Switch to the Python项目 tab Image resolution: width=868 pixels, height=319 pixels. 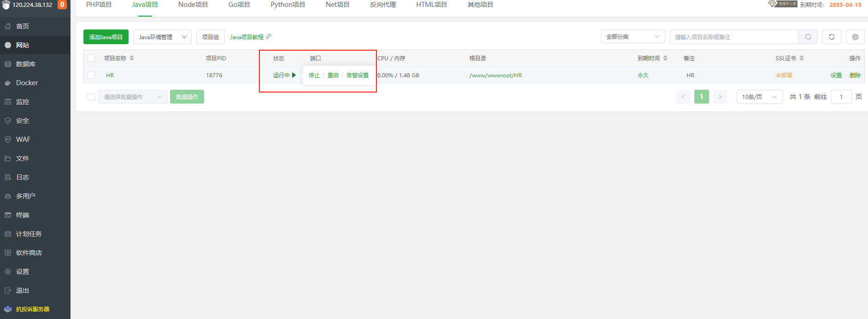[287, 5]
